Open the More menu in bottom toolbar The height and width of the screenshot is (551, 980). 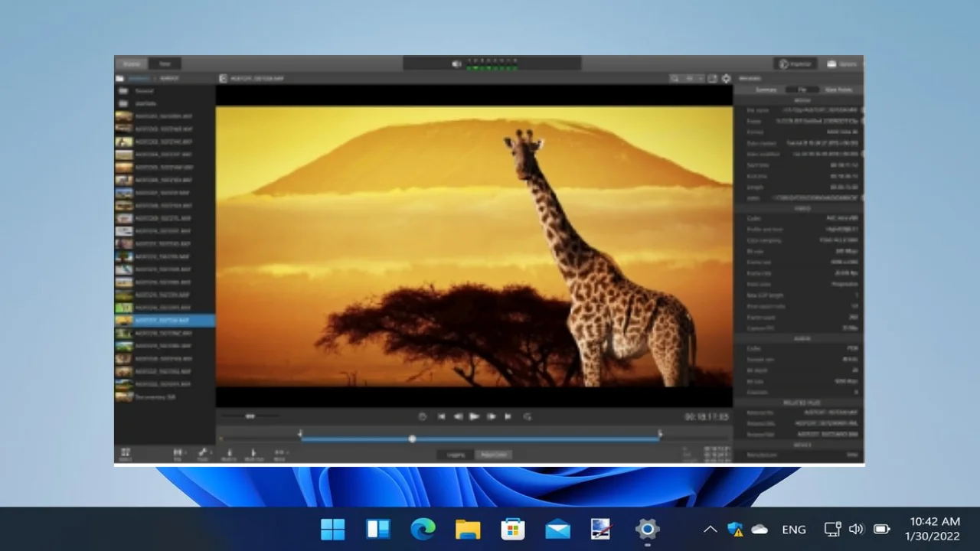tap(279, 455)
